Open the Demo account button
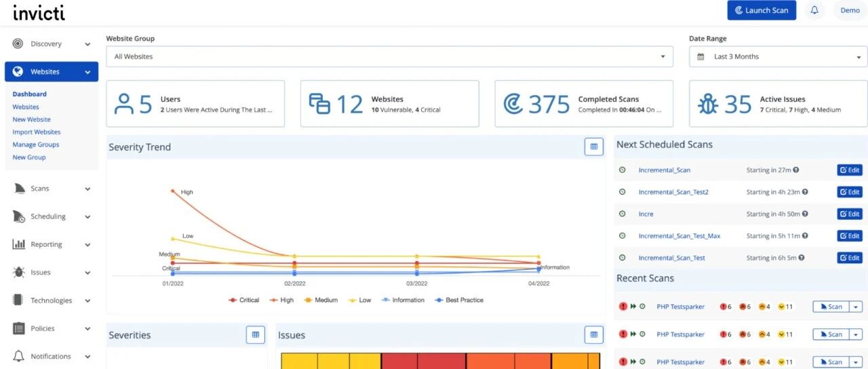 850,10
